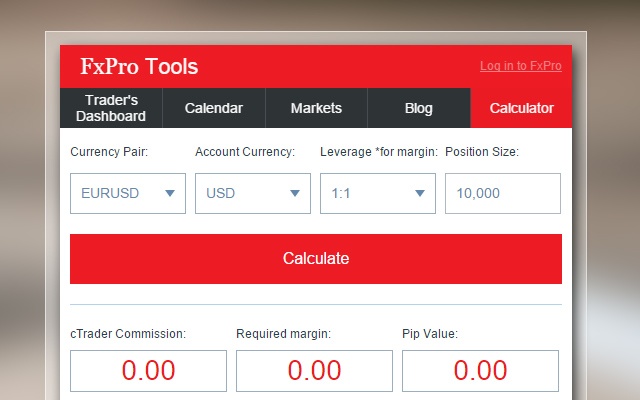
Task: Click the Leverage *for margin label
Action: click(379, 152)
